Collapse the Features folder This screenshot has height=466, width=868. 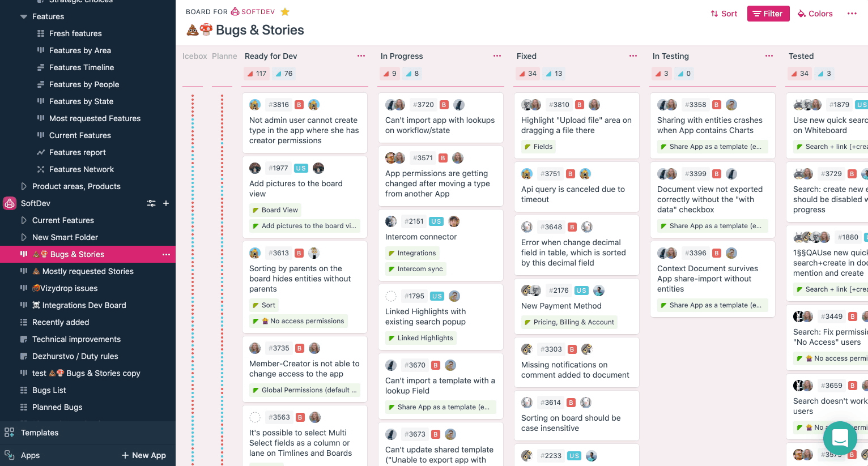24,16
